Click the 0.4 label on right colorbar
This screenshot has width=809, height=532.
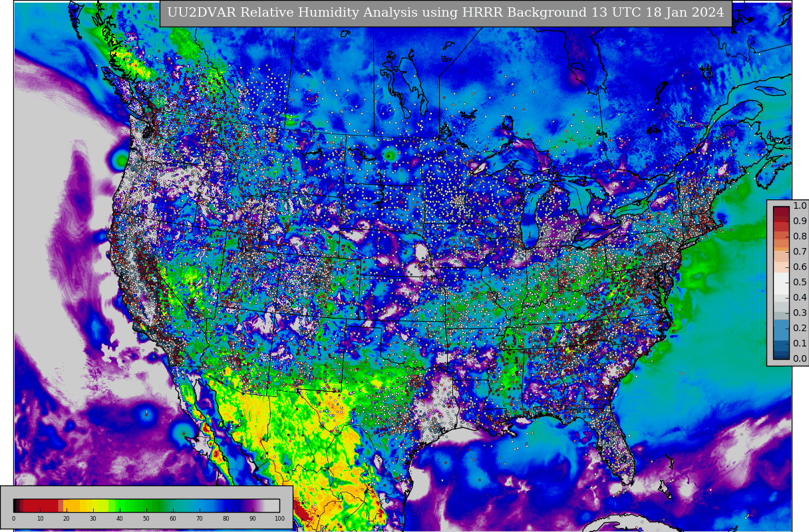800,297
